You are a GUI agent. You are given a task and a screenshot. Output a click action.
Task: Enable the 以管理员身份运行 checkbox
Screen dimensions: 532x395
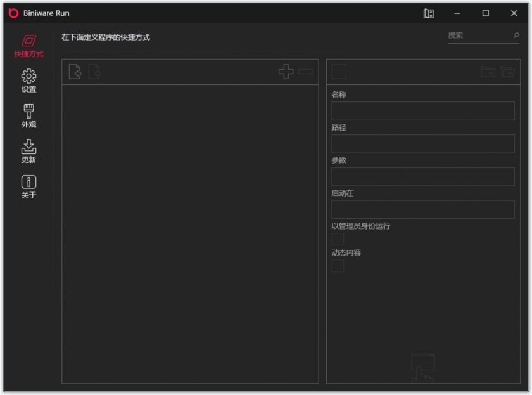click(x=338, y=239)
